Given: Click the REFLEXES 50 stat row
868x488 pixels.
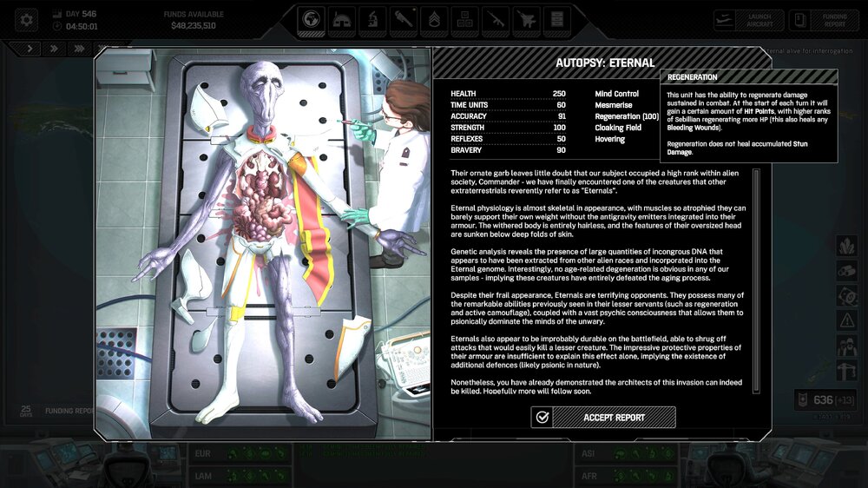Looking at the screenshot, I should pos(508,138).
